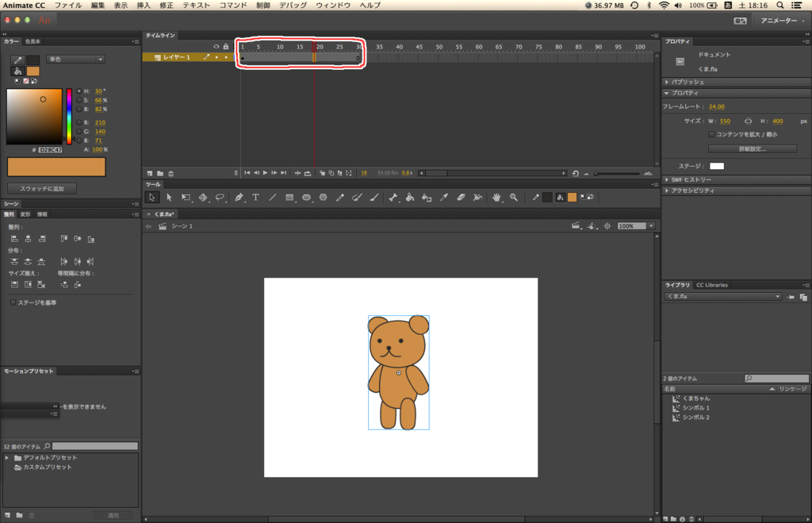The width and height of the screenshot is (812, 523).
Task: Enable the ステージを基準 checkbox
Action: click(x=13, y=302)
